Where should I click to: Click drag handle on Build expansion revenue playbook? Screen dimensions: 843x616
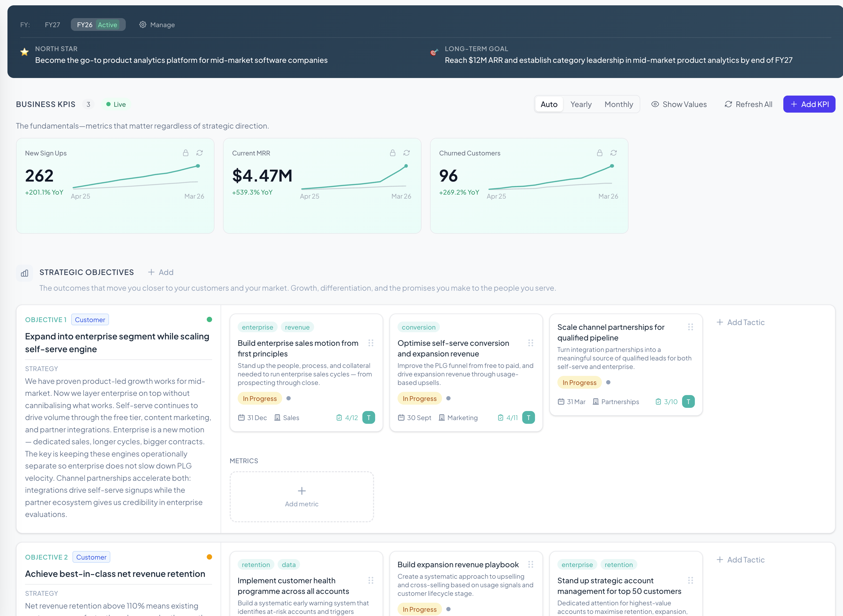[530, 565]
